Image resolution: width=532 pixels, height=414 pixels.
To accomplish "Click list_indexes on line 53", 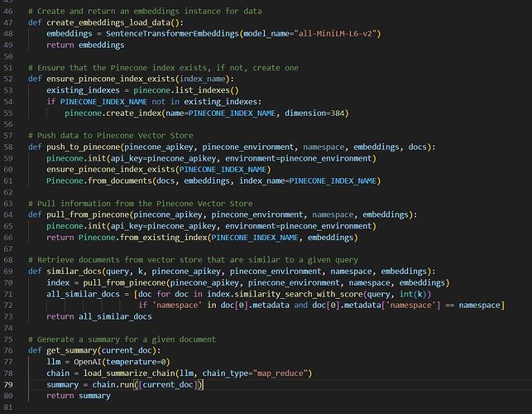I will [x=203, y=90].
